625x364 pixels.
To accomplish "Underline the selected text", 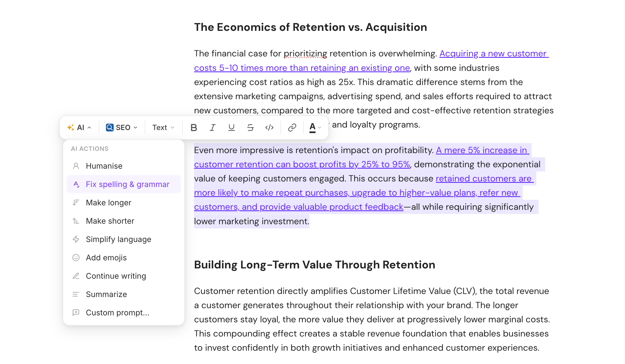I will tap(231, 128).
